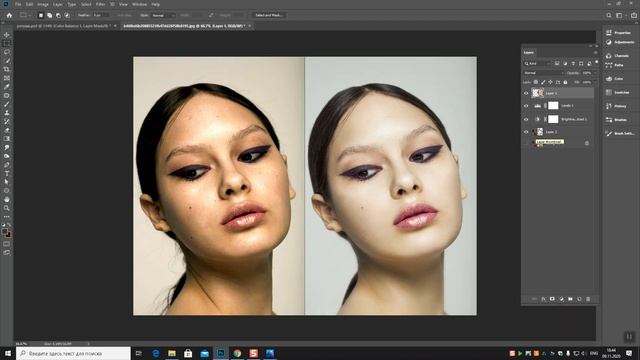
Task: Open the Properties panel
Action: pyautogui.click(x=619, y=33)
